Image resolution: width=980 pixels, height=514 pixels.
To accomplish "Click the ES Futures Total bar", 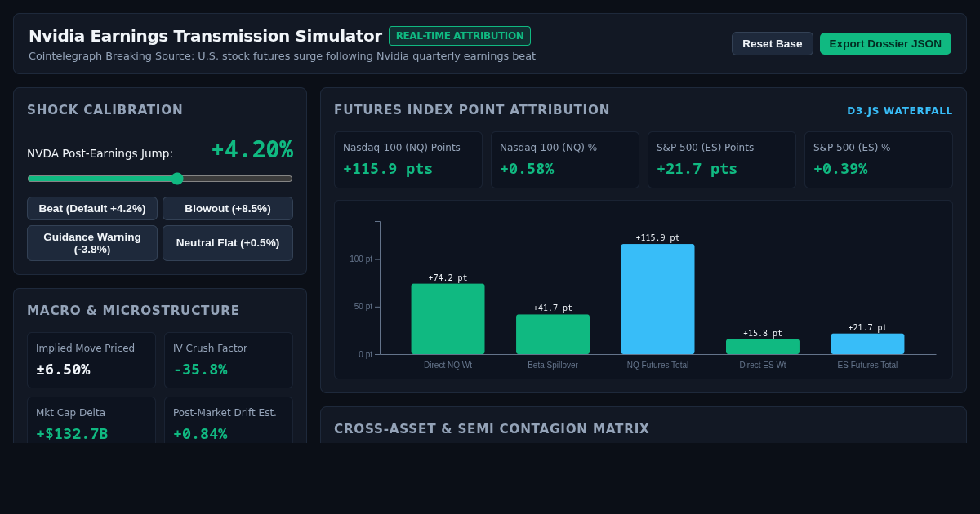I will click(x=867, y=343).
